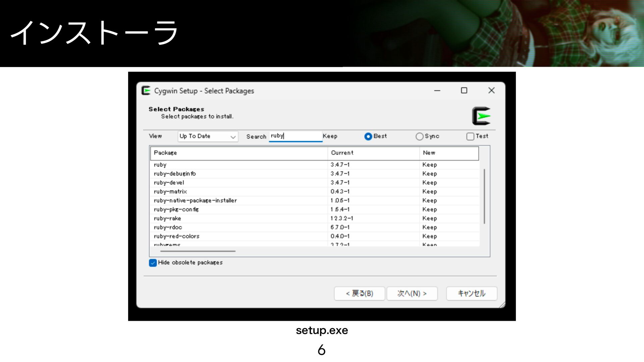Close the Cygwin Setup window
This screenshot has width=644, height=362.
point(491,91)
